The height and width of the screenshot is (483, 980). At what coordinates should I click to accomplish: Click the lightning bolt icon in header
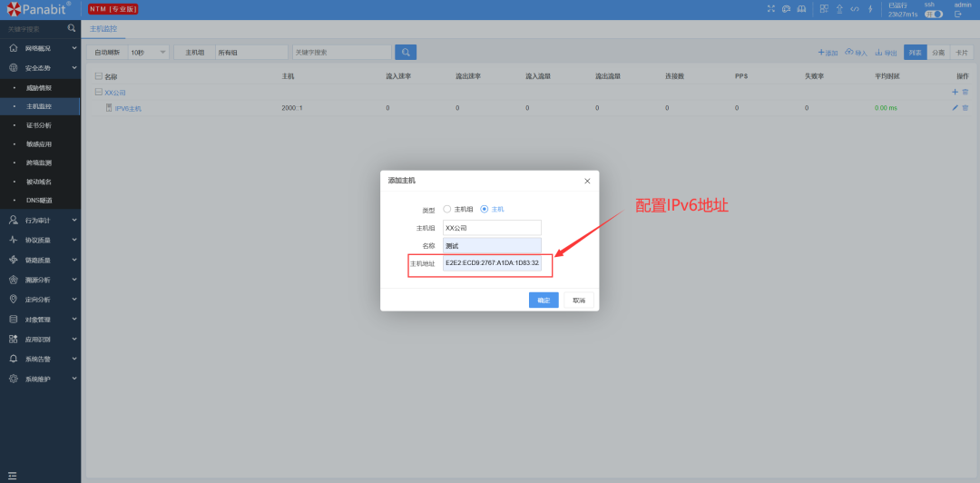pos(870,9)
